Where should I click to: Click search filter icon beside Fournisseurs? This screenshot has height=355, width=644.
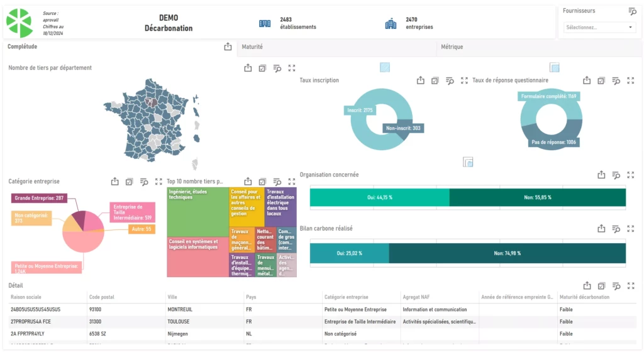(632, 11)
